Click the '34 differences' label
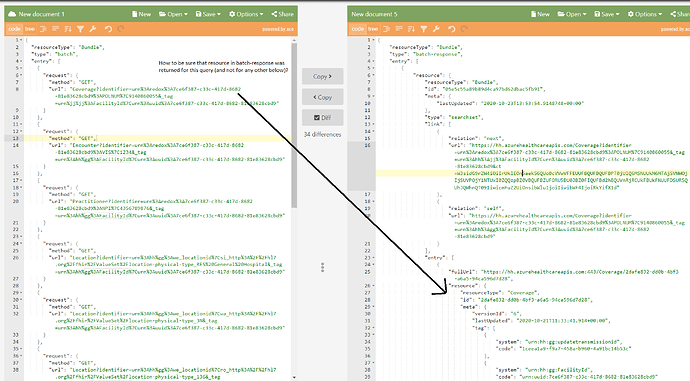690x381 pixels. [x=323, y=135]
